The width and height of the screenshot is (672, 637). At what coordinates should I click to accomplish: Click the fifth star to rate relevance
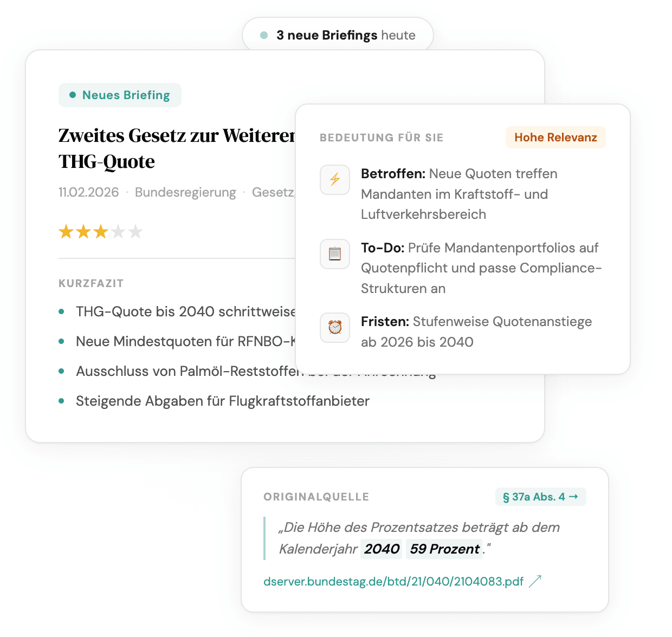tap(135, 231)
